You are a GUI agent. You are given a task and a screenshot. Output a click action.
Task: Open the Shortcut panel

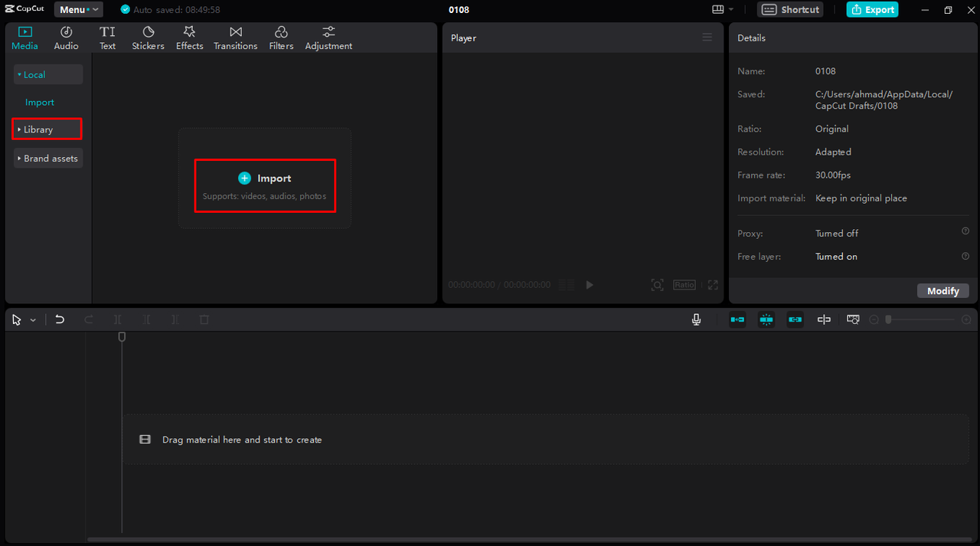pos(790,10)
